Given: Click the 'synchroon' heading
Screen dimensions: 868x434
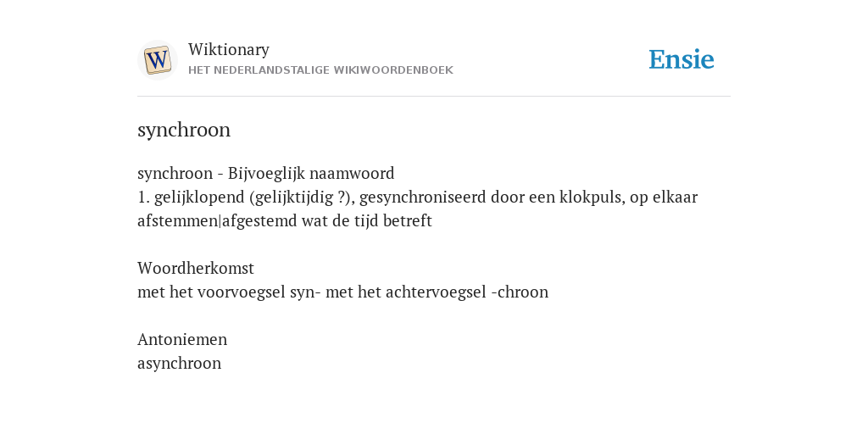Looking at the screenshot, I should (184, 131).
